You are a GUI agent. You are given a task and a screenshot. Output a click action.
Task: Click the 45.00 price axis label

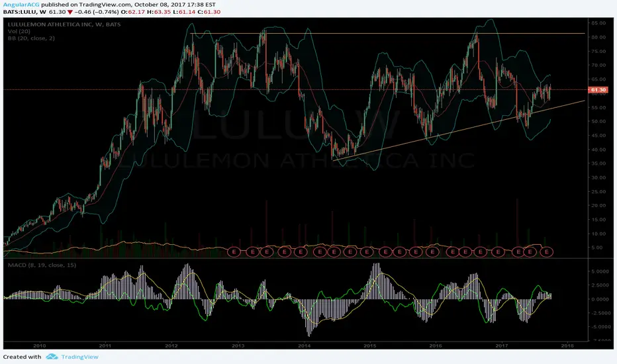click(x=598, y=136)
